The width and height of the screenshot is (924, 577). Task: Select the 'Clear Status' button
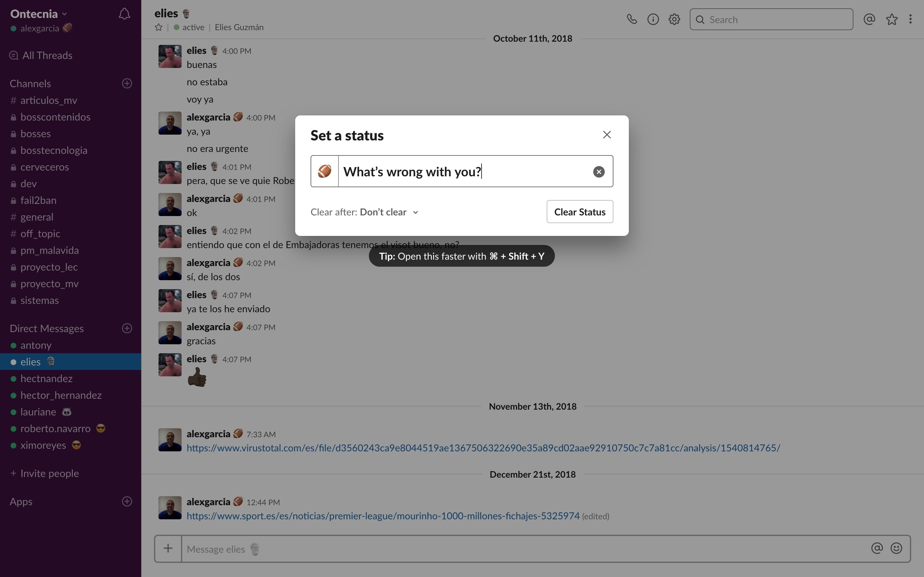[580, 211]
